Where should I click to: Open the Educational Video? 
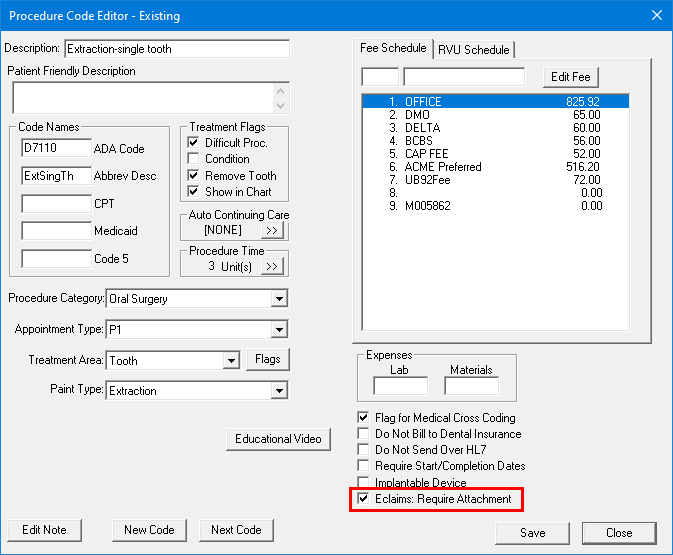279,439
